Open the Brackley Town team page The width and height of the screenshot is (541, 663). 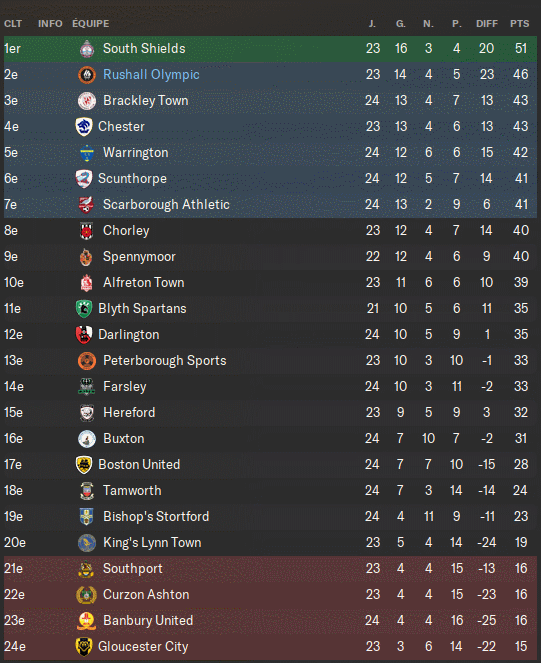point(146,101)
